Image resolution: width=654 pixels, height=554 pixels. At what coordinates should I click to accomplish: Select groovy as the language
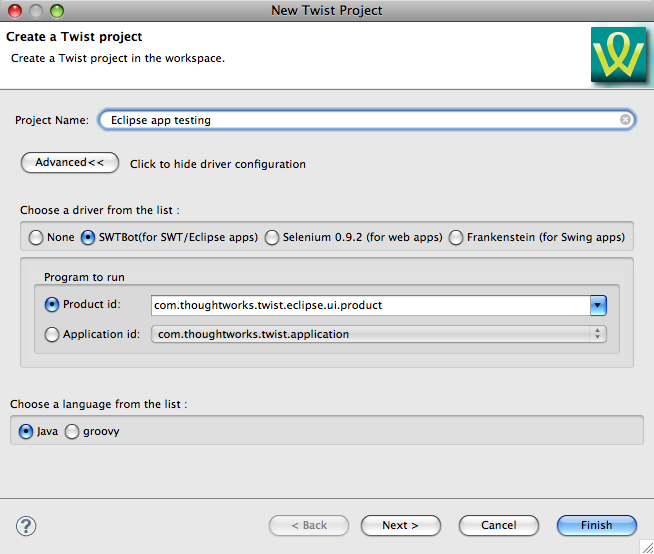pos(72,431)
